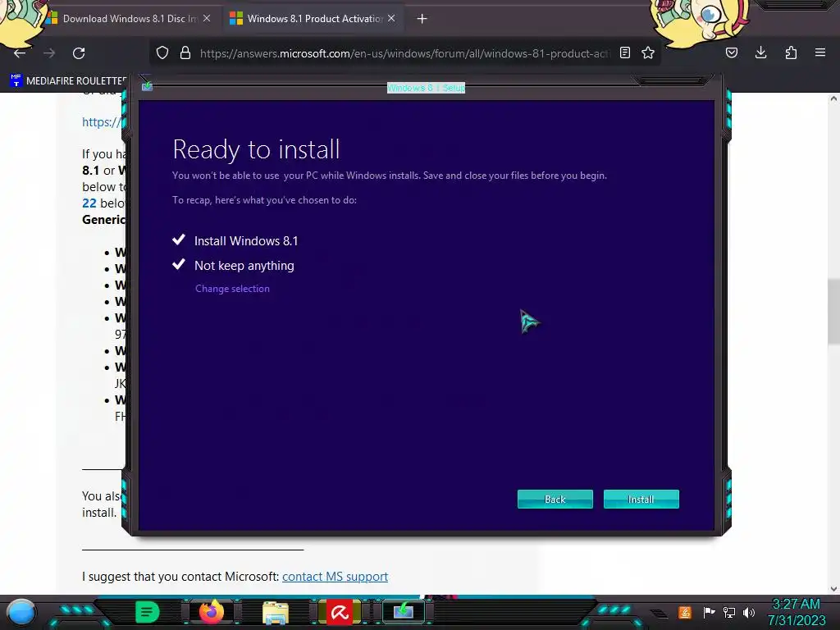Viewport: 840px width, 630px height.
Task: Click the Windows Setup title bar icon
Action: coord(147,85)
